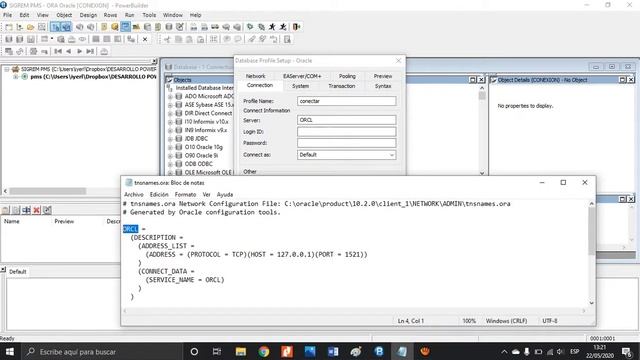Click the Notepad vertical scrollbar thumb

tap(591, 231)
